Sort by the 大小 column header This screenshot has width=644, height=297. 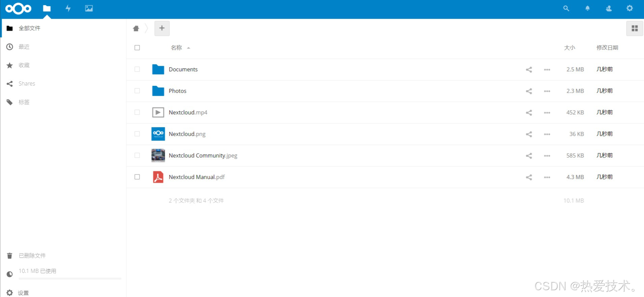pos(570,48)
